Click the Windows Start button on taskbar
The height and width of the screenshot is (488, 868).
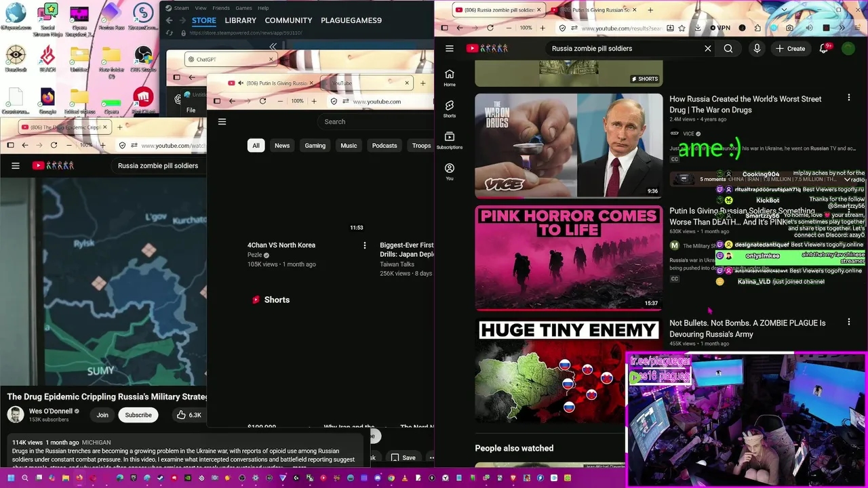click(11, 478)
